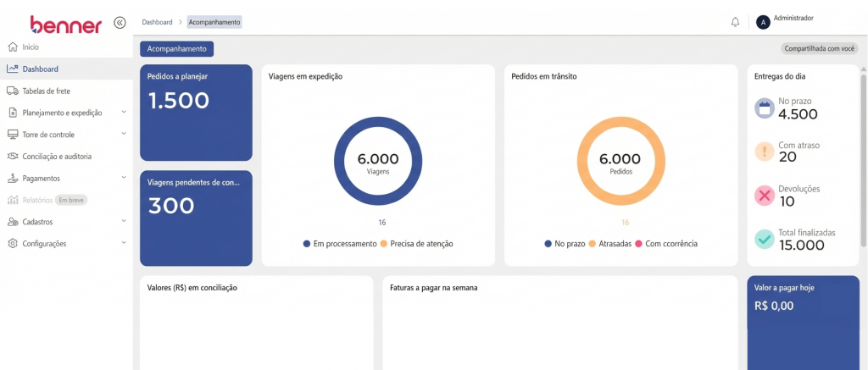Open the Início menu item
This screenshot has width=868, height=370.
click(x=66, y=47)
